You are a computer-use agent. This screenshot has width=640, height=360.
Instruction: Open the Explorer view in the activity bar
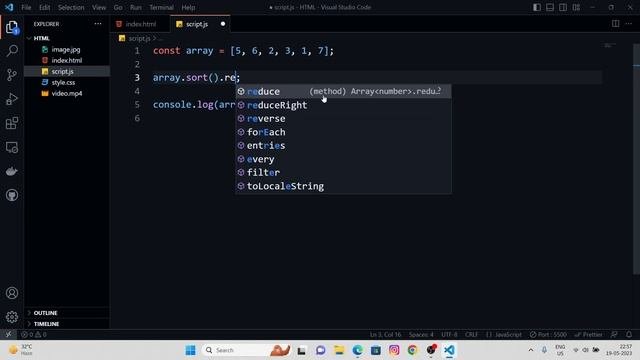12,27
